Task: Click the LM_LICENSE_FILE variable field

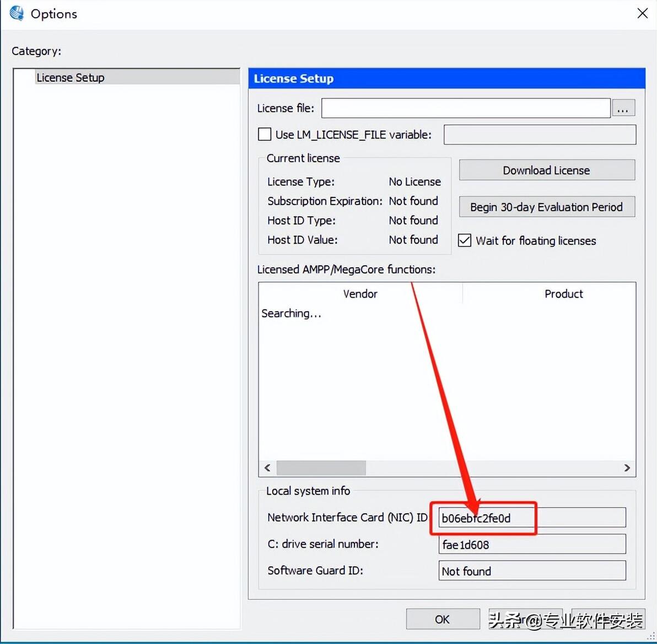Action: pyautogui.click(x=540, y=135)
